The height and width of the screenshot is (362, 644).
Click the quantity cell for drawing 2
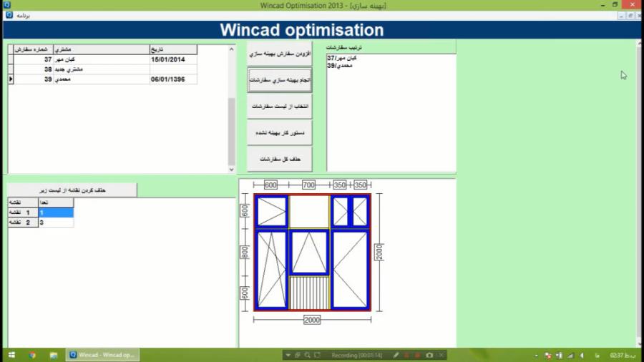click(56, 222)
